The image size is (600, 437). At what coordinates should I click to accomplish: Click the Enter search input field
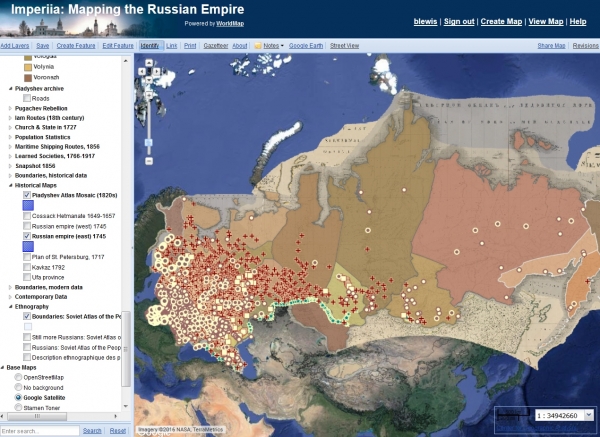coord(40,431)
